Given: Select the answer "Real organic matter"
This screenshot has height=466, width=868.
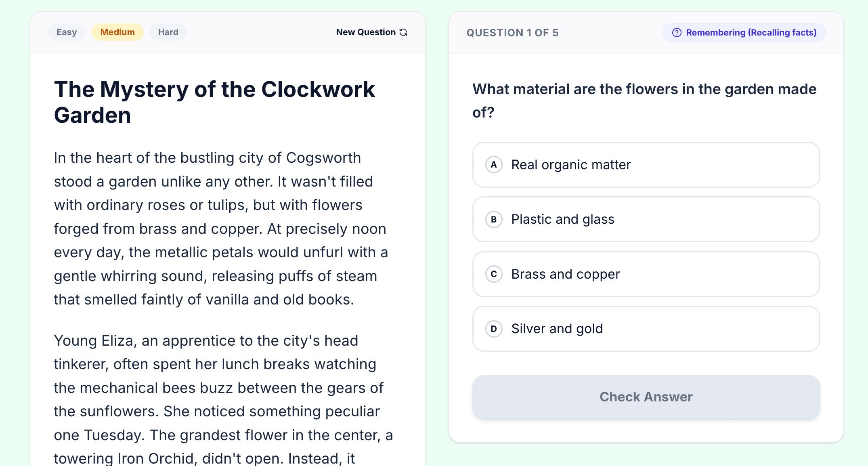Looking at the screenshot, I should click(570, 165).
